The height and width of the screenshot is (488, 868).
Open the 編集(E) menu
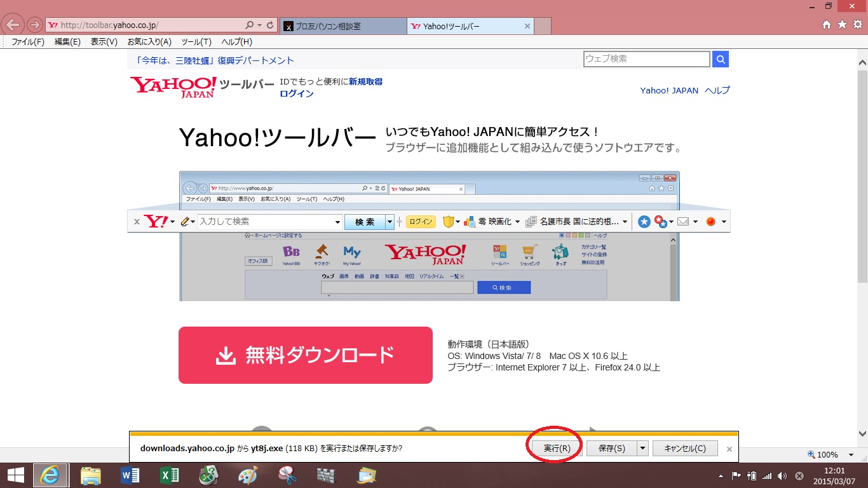(67, 42)
